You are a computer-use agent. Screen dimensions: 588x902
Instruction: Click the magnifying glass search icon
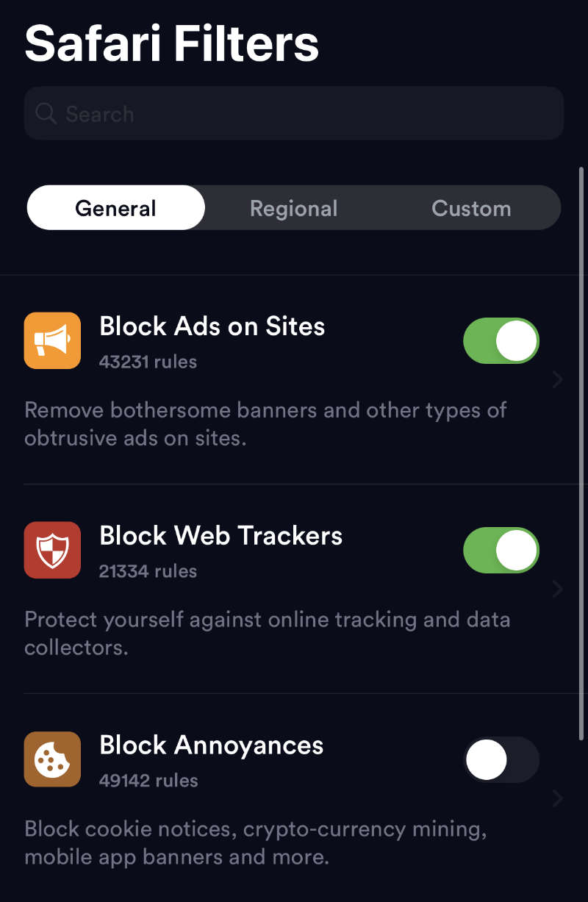click(46, 113)
